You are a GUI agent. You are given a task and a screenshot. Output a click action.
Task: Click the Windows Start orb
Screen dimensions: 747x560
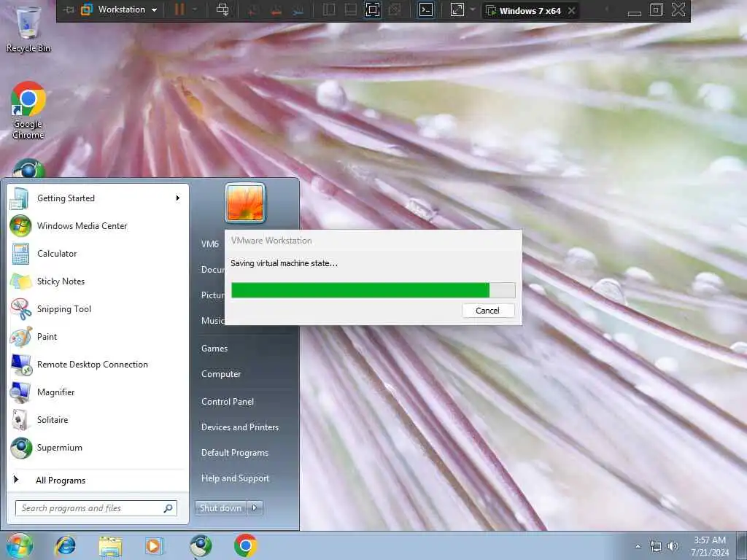coord(20,546)
